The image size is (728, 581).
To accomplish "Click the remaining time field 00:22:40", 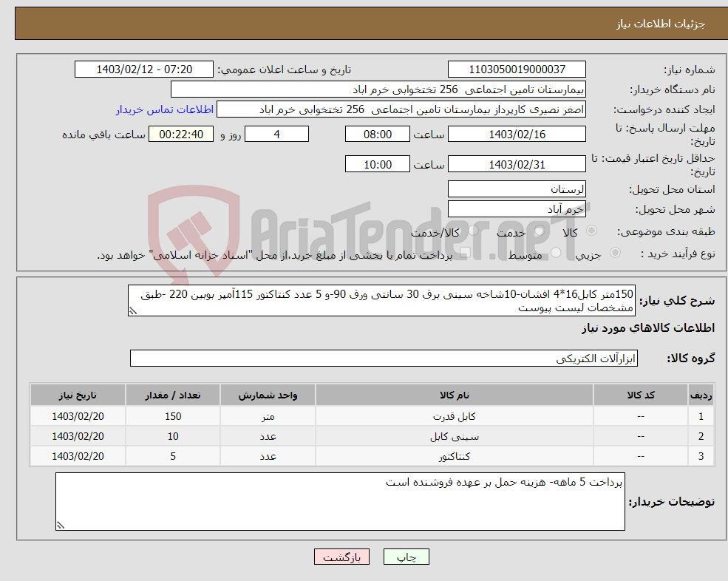I will 181,135.
